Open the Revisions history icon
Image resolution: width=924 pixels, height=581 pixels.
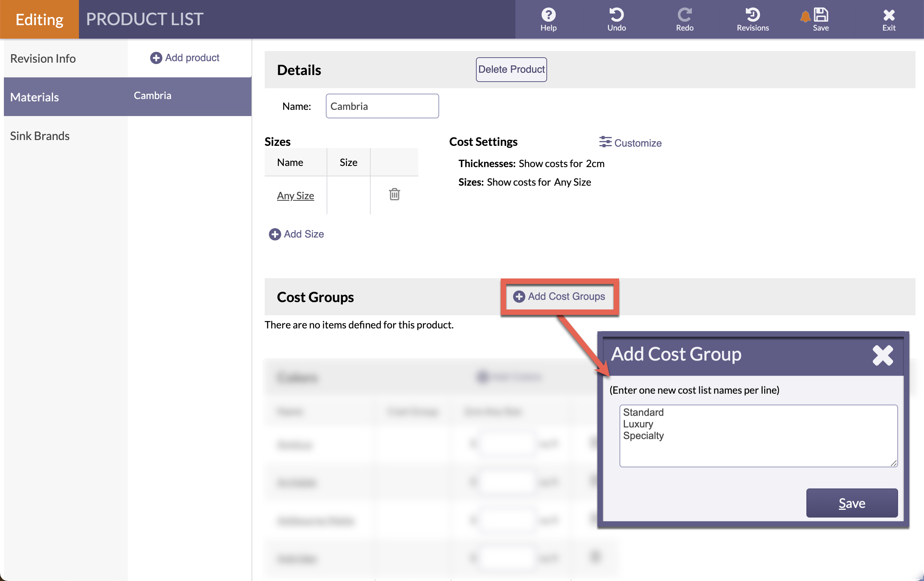pyautogui.click(x=753, y=15)
